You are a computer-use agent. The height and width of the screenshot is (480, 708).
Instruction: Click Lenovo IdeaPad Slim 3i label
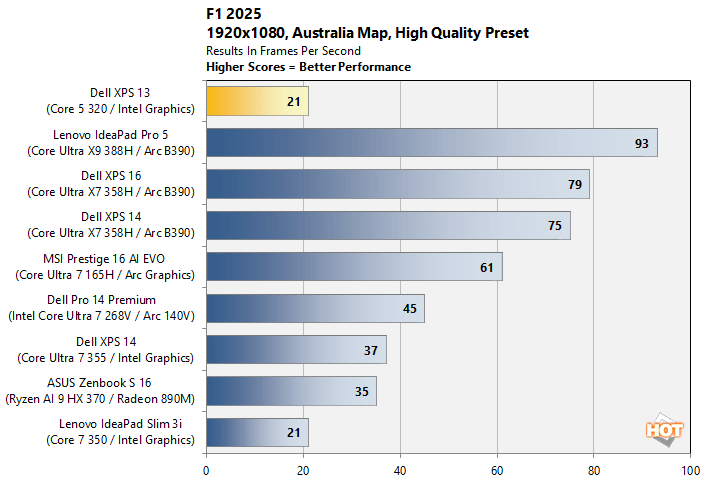tap(120, 432)
